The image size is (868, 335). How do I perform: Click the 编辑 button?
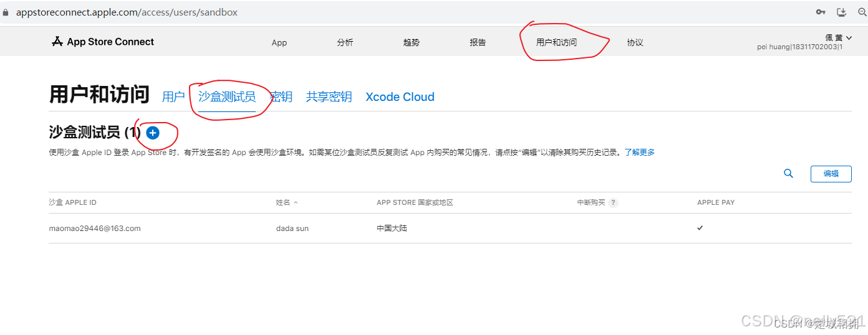pos(831,174)
